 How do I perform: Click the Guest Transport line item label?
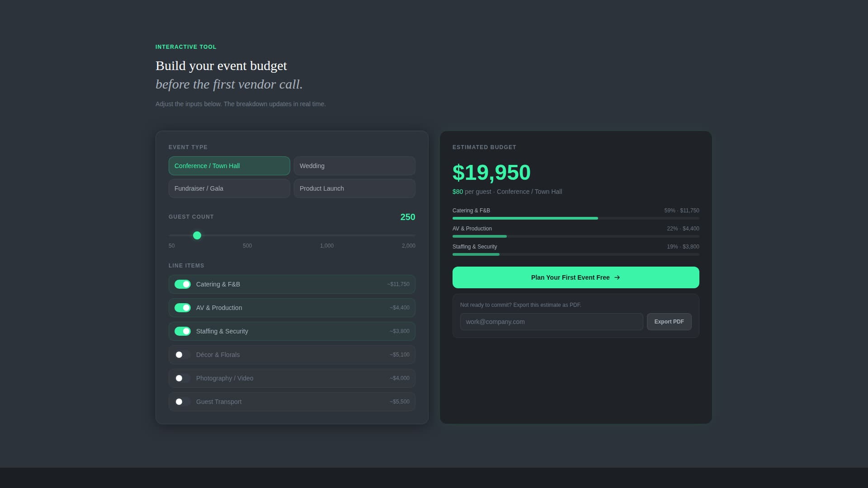pos(219,402)
